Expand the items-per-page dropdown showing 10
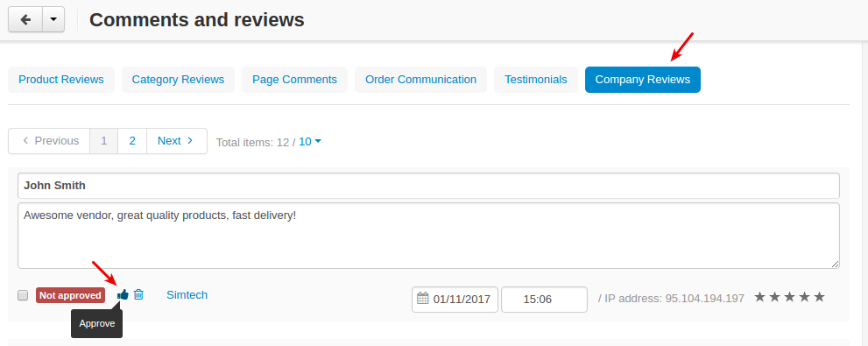 (310, 142)
